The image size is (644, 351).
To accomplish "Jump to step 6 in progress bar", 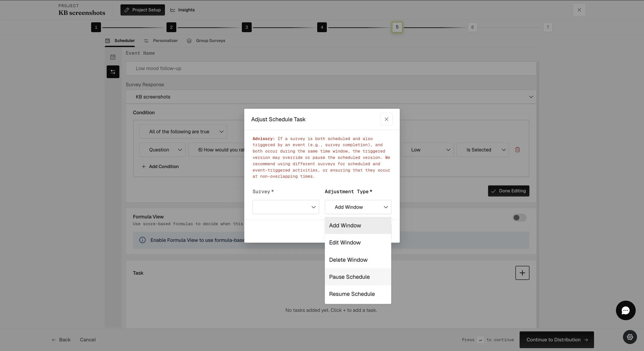I will click(472, 27).
